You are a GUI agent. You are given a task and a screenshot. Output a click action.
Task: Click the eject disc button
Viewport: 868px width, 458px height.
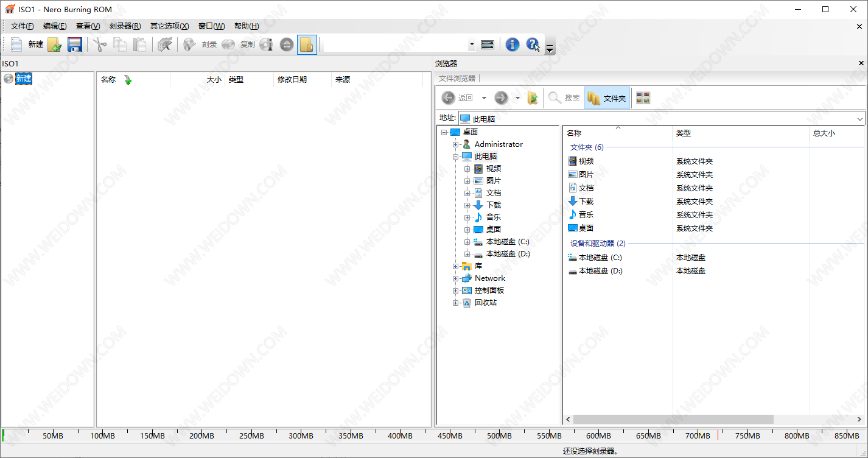pyautogui.click(x=287, y=44)
